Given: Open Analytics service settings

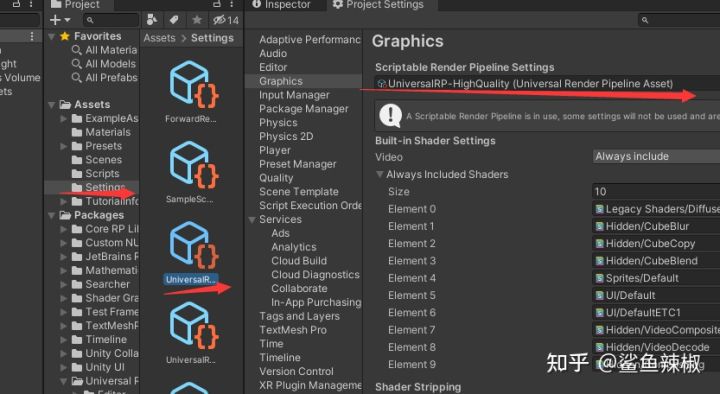Looking at the screenshot, I should pyautogui.click(x=293, y=247).
